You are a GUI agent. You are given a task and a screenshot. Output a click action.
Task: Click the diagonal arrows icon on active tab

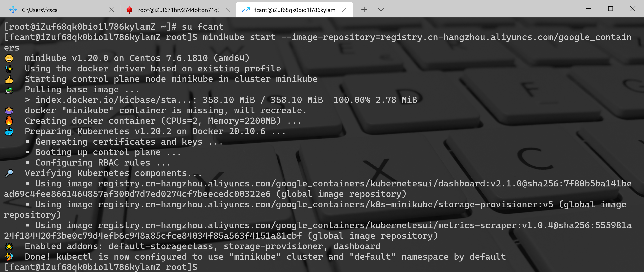click(246, 10)
